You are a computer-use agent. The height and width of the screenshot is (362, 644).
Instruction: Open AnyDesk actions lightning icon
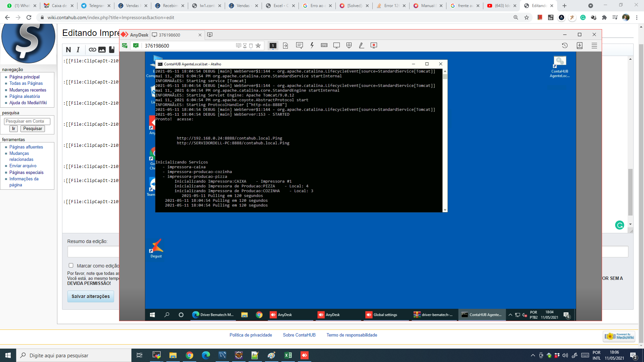coord(312,45)
